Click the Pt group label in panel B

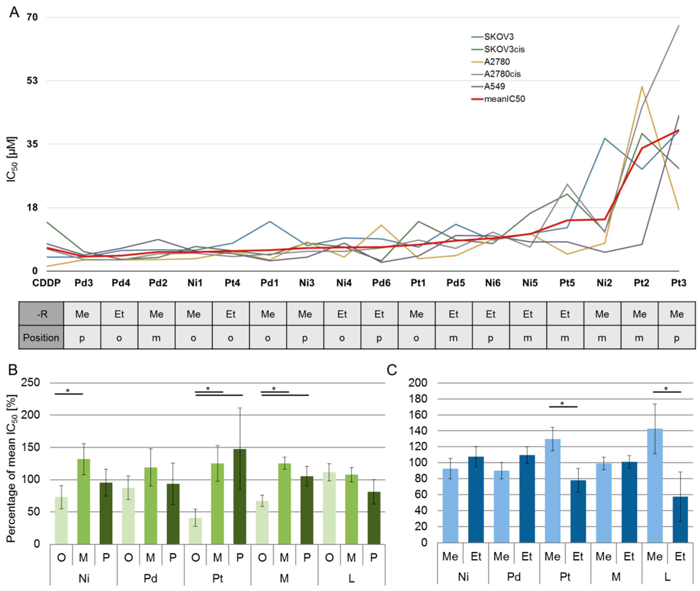pyautogui.click(x=218, y=578)
